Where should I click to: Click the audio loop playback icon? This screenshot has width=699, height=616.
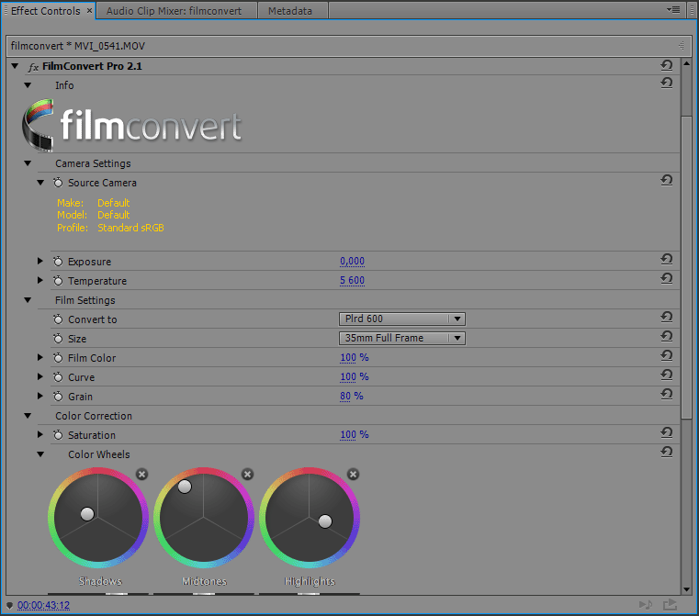tap(646, 605)
